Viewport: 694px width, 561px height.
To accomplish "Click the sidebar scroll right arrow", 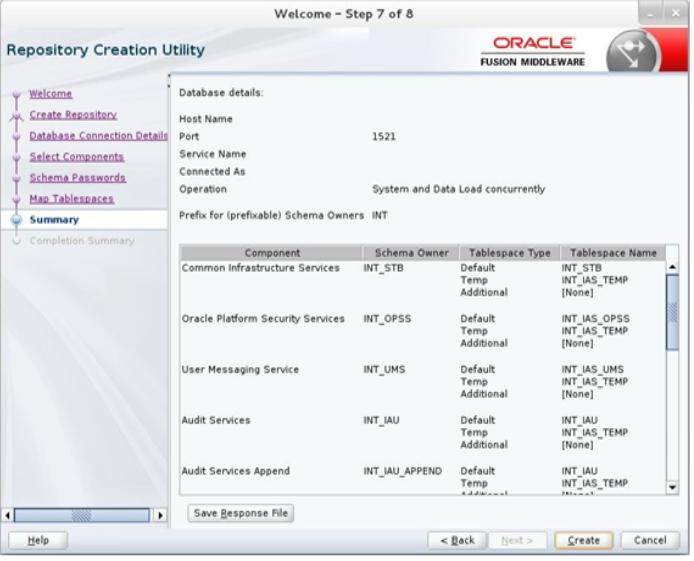I will click(160, 515).
